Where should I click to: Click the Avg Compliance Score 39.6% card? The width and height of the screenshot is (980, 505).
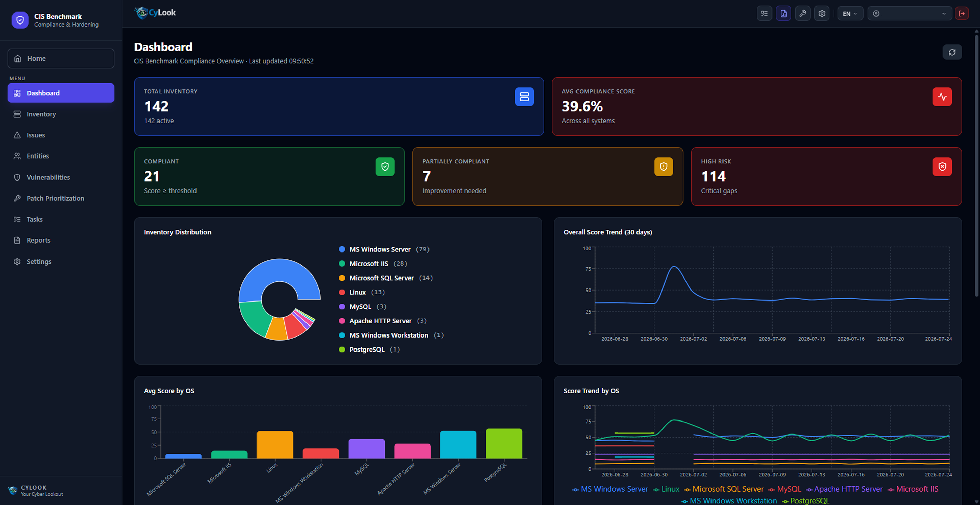coord(757,106)
